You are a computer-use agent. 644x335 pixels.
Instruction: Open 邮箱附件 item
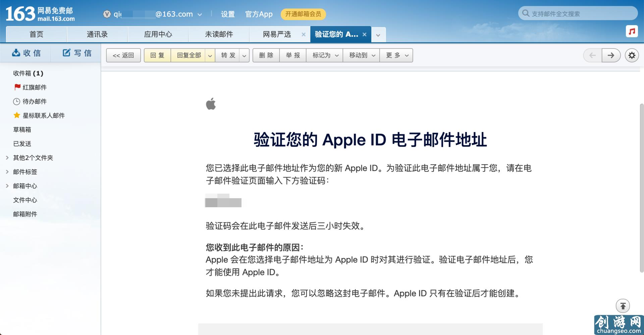pyautogui.click(x=25, y=214)
